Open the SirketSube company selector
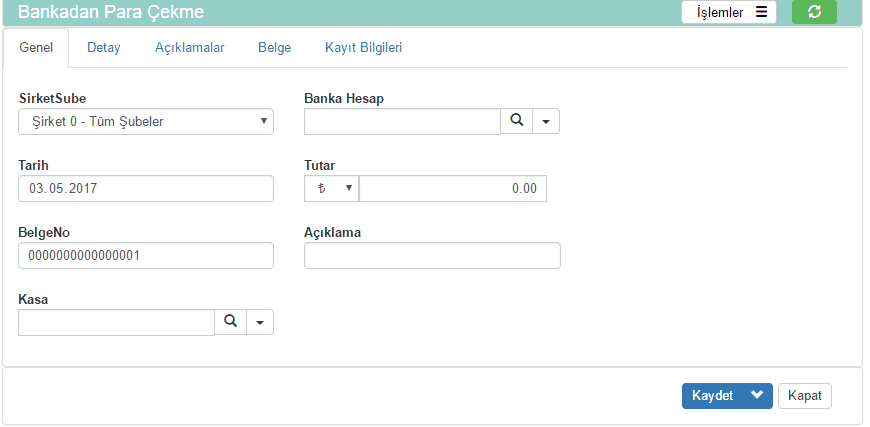Screen dimensions: 870x427 [146, 121]
